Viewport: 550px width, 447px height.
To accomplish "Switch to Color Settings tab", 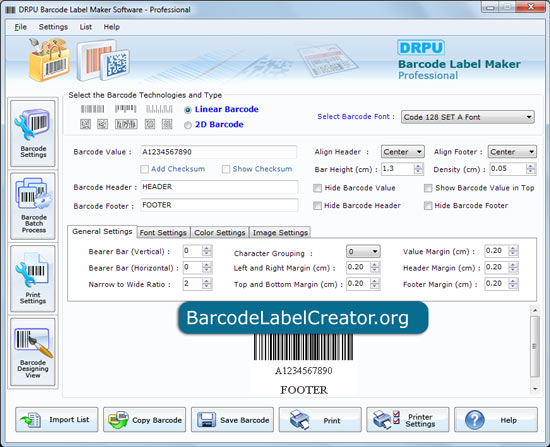I will point(220,233).
